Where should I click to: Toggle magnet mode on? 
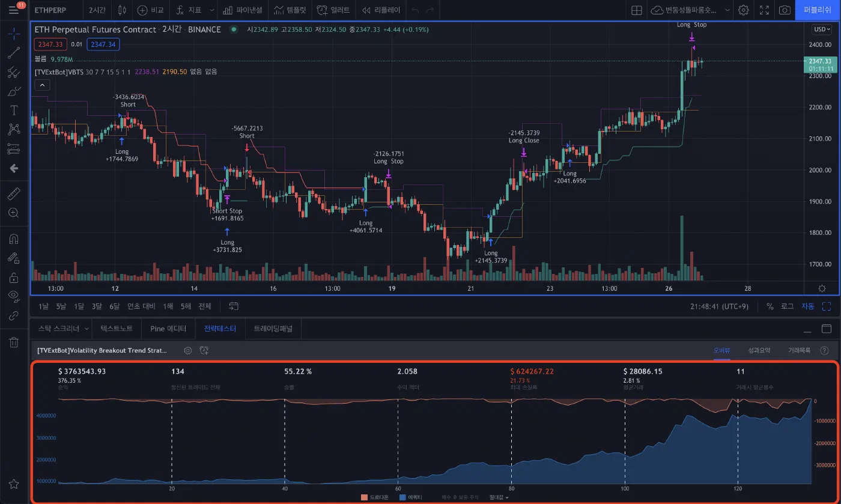[x=13, y=238]
